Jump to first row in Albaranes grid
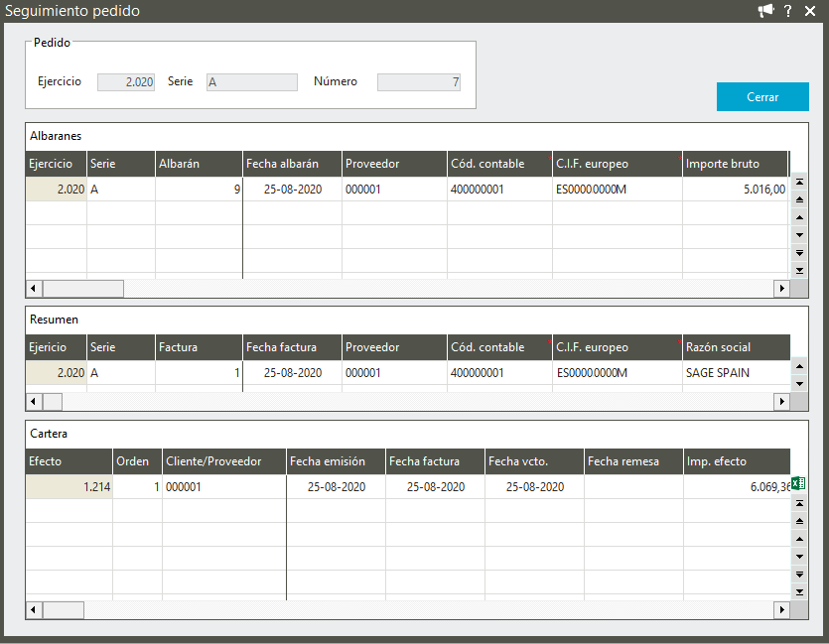This screenshot has width=829, height=644. [799, 182]
